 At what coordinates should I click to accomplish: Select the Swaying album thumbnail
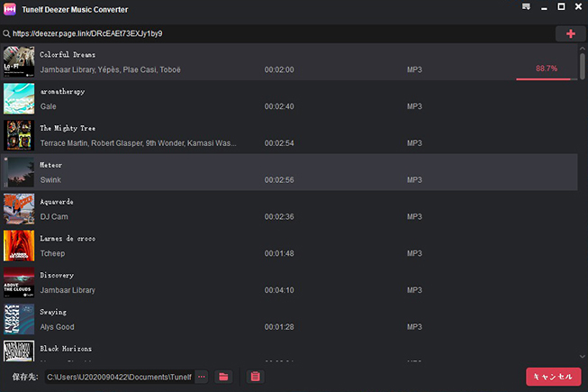[x=19, y=319]
